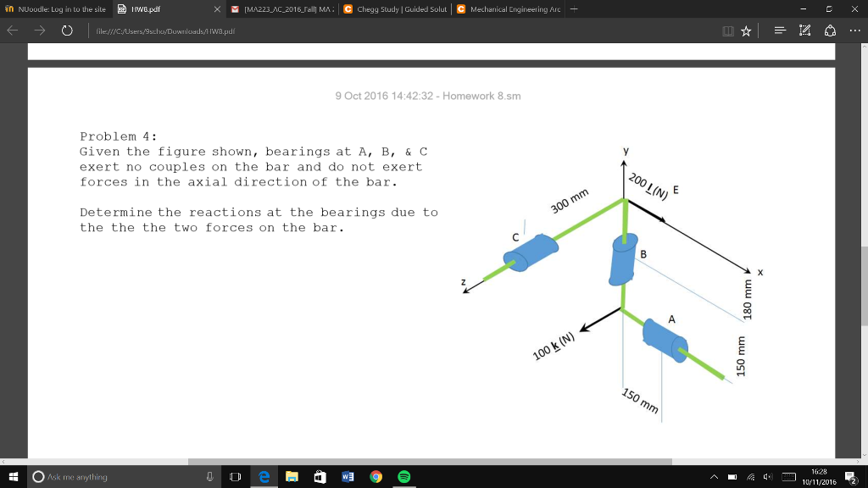Open File Explorer from the taskbar

tap(292, 477)
